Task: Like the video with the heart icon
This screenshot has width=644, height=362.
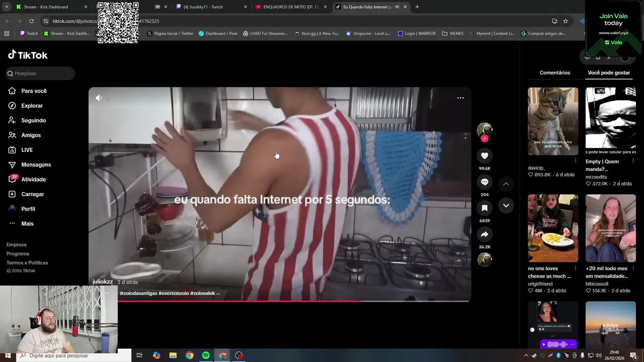Action: pyautogui.click(x=485, y=156)
